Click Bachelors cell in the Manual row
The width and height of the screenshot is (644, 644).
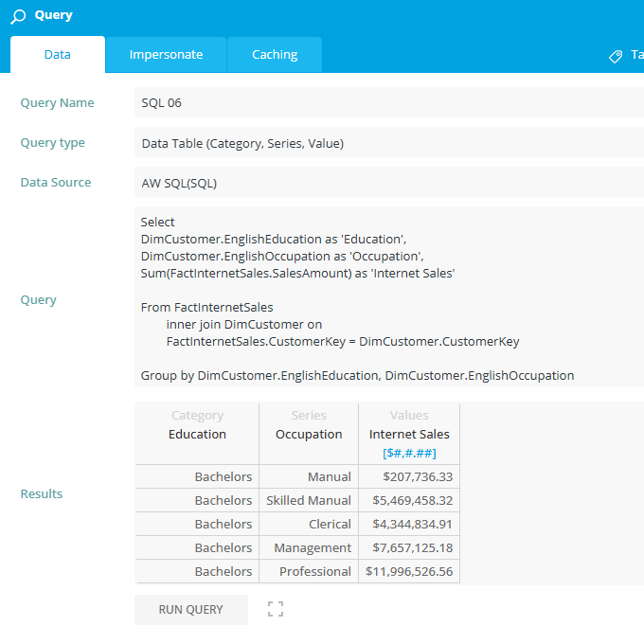point(197,476)
